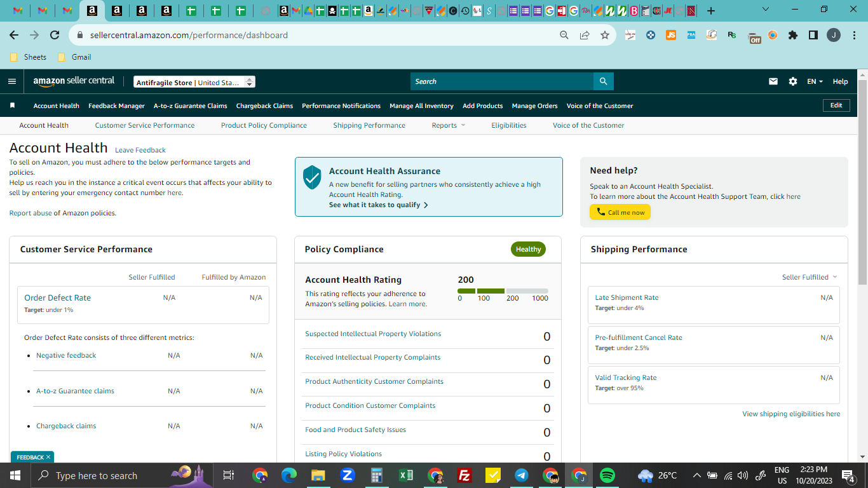Click the zoom magnifier icon in address bar
868x488 pixels.
coord(564,36)
